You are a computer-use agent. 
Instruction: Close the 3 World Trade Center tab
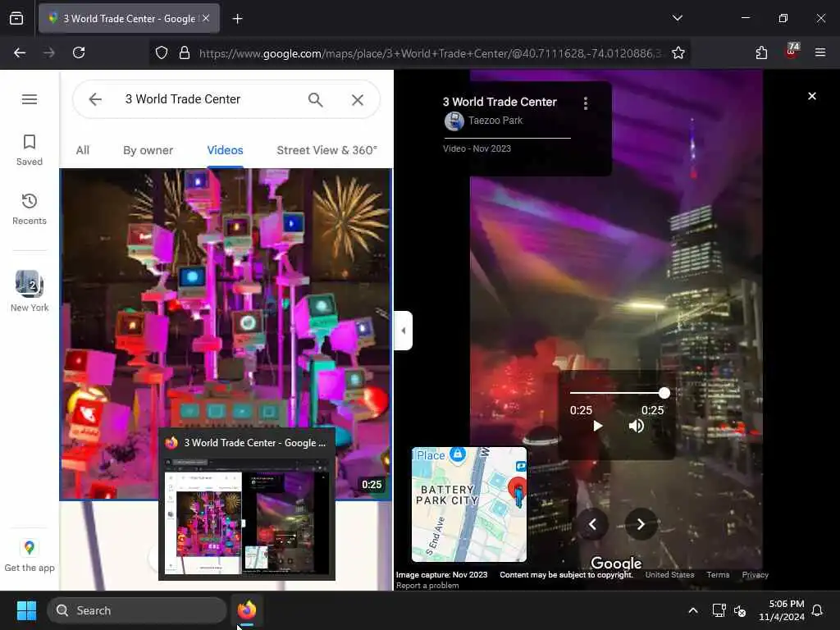click(206, 18)
